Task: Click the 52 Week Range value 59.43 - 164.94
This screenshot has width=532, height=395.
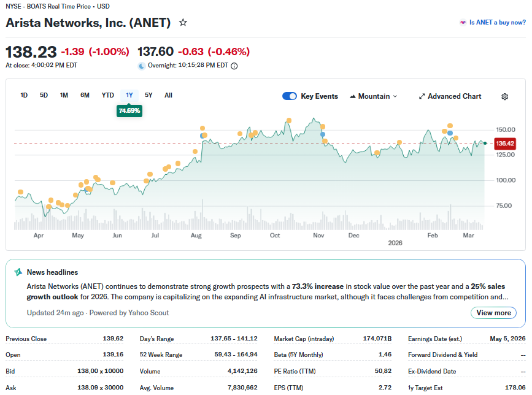Action: (236, 355)
